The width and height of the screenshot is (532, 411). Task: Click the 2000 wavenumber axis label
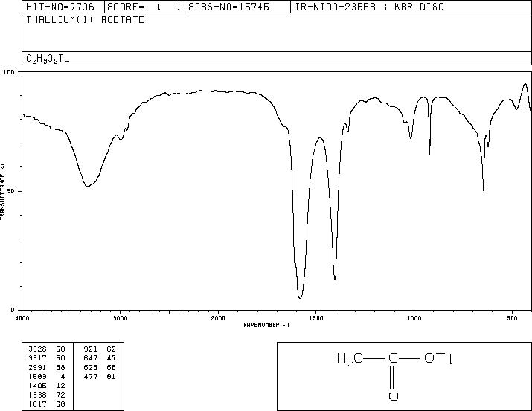click(218, 318)
